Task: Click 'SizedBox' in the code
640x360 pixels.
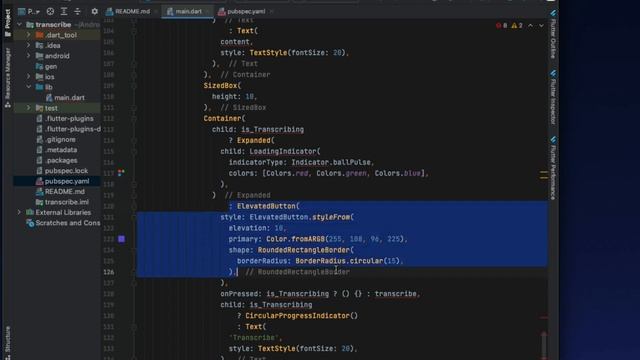Action: [220, 86]
